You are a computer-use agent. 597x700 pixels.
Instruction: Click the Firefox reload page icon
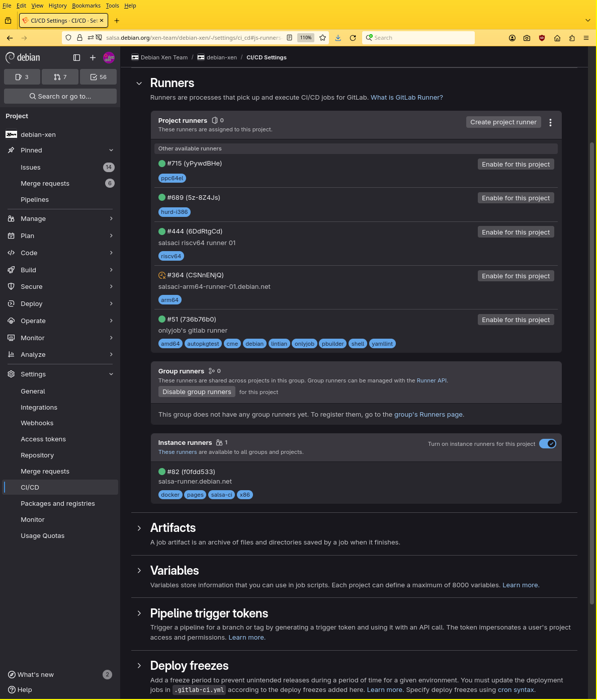(x=353, y=38)
